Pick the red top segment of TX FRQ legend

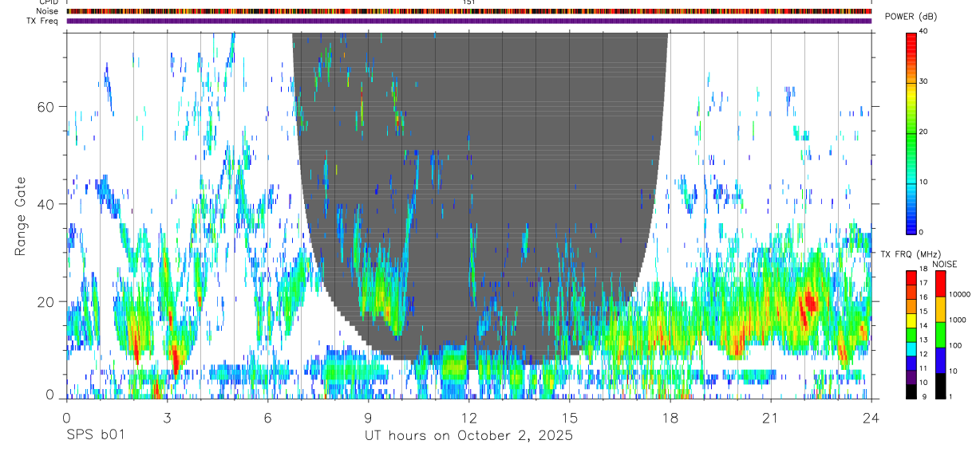[x=911, y=277]
